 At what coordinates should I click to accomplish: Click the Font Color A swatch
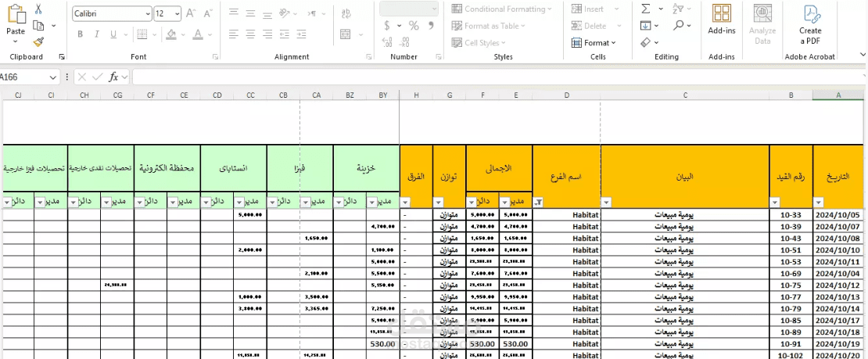[x=198, y=34]
